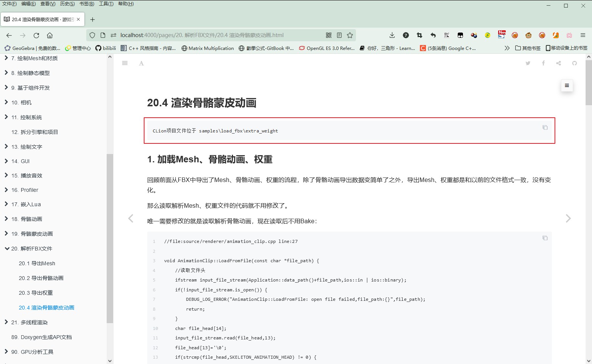Show QR code icon in address bar

pyautogui.click(x=329, y=35)
